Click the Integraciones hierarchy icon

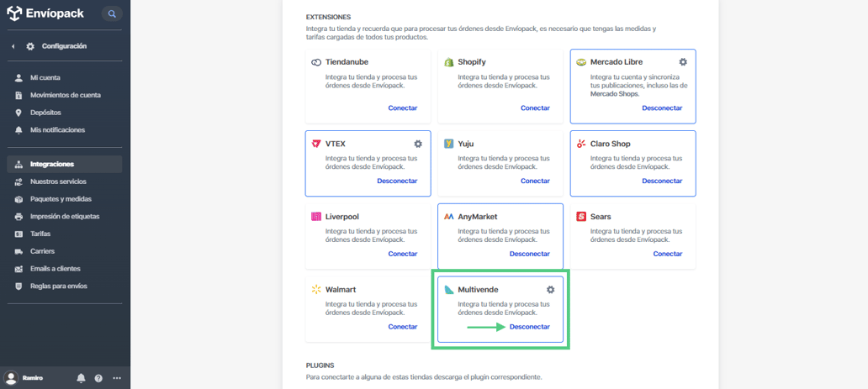coord(19,165)
